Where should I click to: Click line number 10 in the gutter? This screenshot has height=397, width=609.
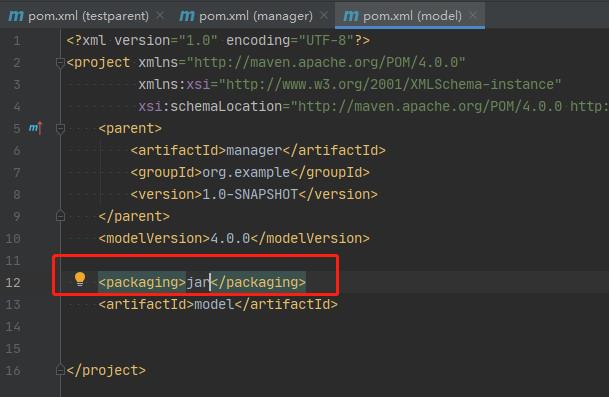(13, 238)
